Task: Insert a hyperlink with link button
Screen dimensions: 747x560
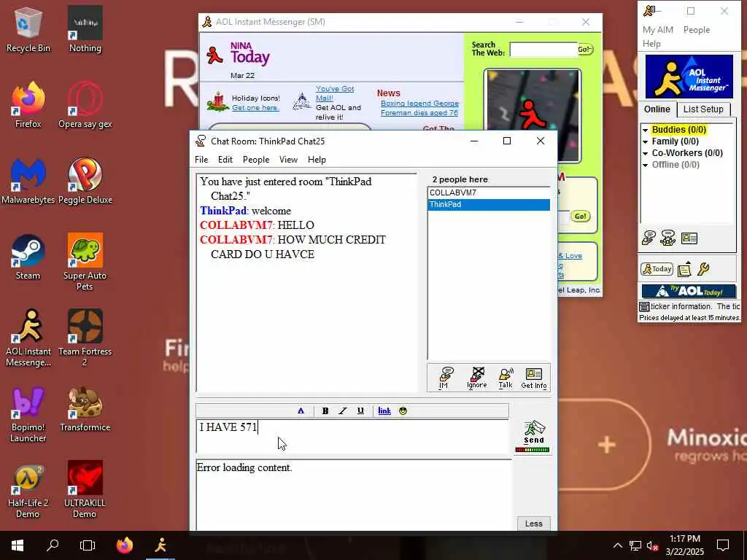Action: tap(384, 411)
